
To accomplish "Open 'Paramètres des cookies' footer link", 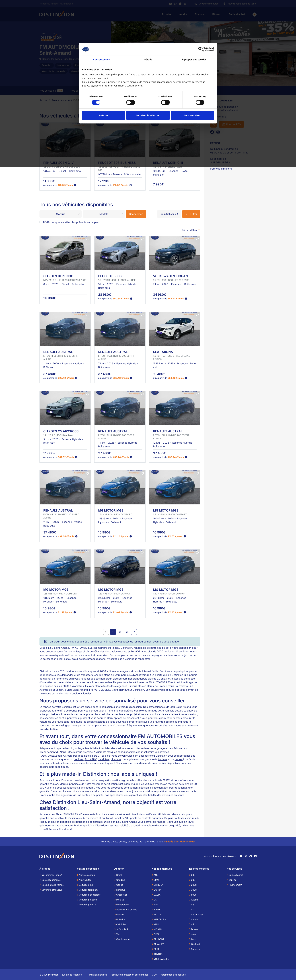I will pos(173,975).
